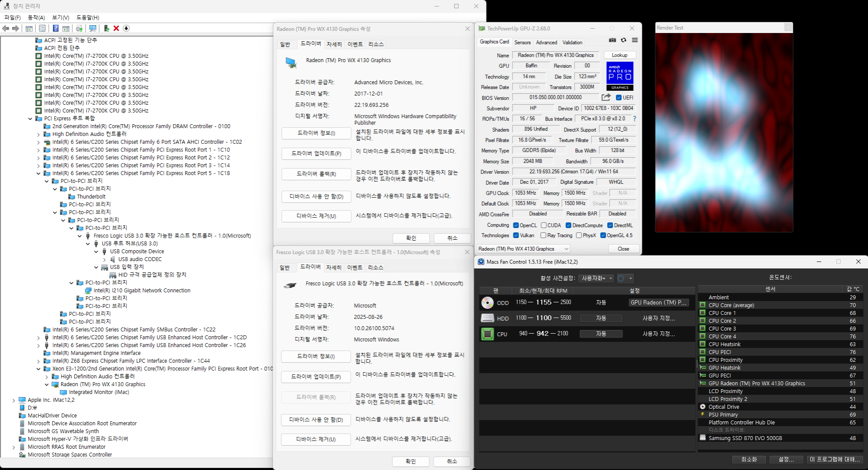Click the GPU-Z refresh icon
The width and height of the screenshot is (868, 470).
(624, 40)
